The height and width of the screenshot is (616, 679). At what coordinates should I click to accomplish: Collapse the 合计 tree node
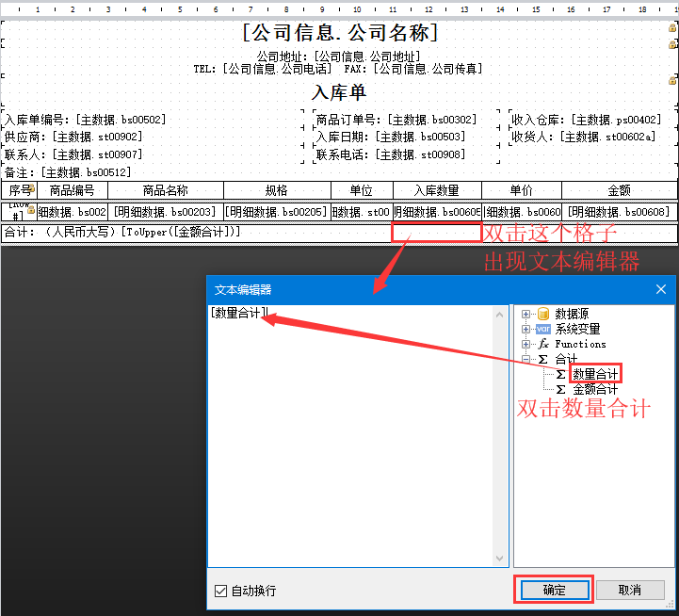[526, 359]
